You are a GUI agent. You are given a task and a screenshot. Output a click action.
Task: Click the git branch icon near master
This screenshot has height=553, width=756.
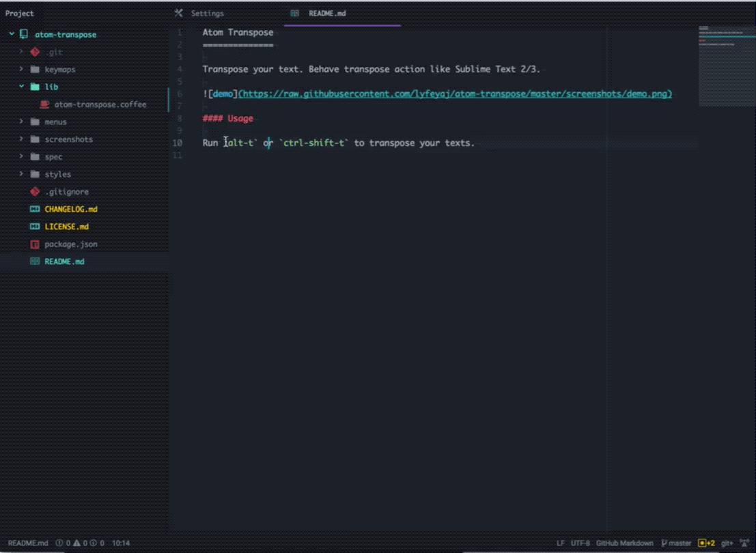click(664, 543)
